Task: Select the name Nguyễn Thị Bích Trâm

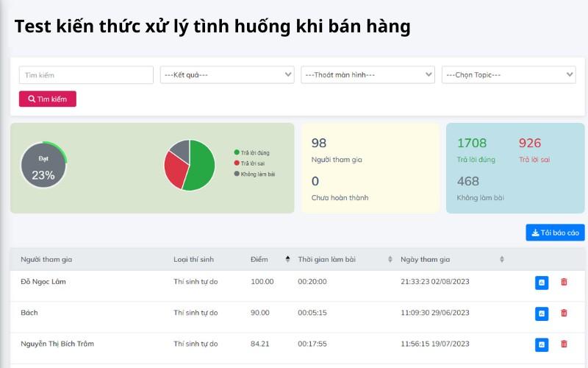Action: (x=57, y=344)
